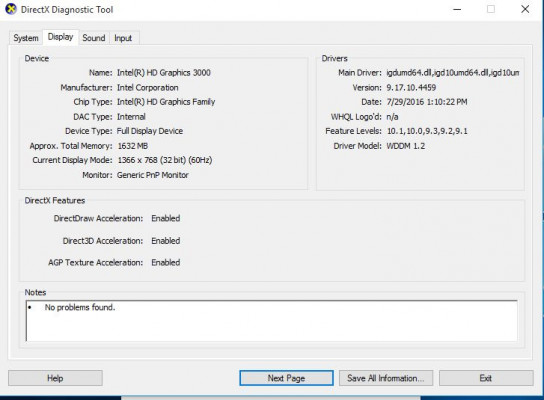Click the 'Current Display Mode:' label

(x=72, y=160)
